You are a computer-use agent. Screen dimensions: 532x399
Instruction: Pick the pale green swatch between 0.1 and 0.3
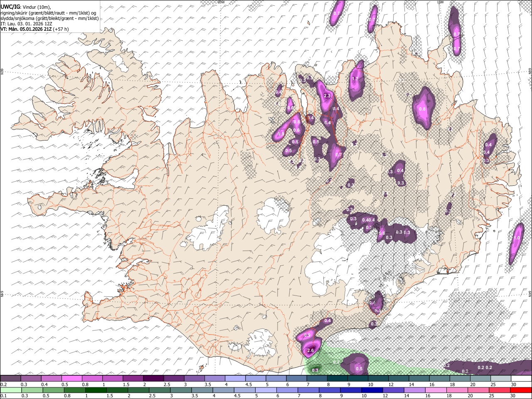[x=10, y=390]
